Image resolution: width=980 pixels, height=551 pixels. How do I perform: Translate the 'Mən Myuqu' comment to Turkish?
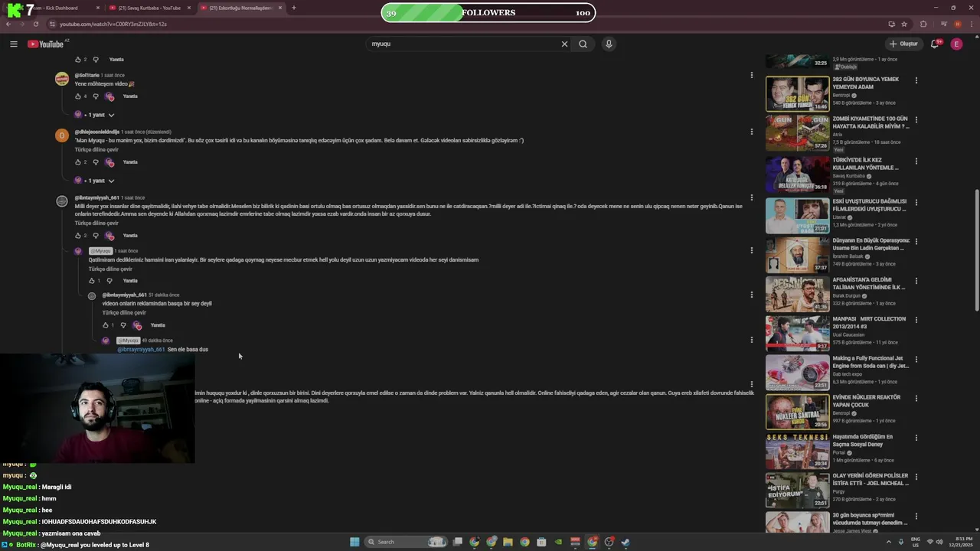pyautogui.click(x=96, y=149)
